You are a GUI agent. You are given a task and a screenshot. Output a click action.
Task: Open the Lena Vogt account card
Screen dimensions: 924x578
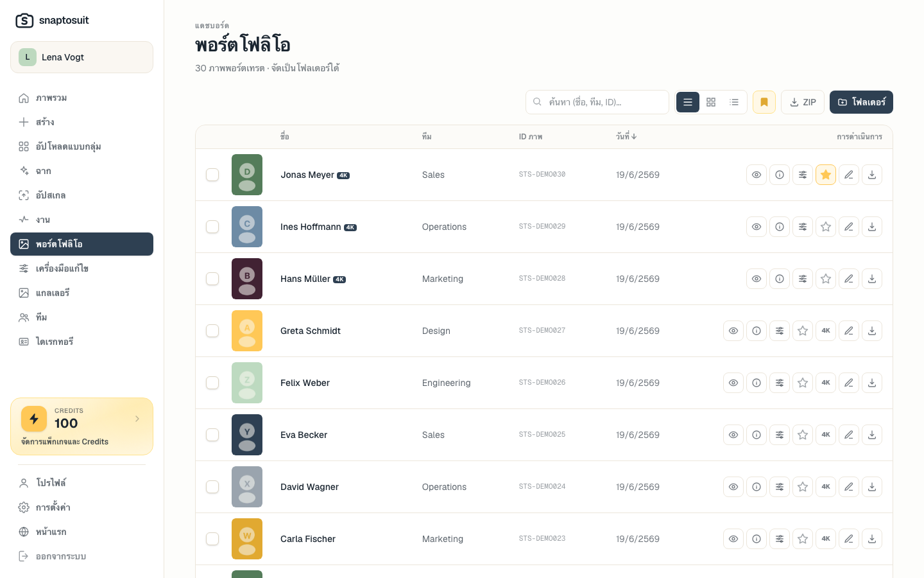point(81,57)
